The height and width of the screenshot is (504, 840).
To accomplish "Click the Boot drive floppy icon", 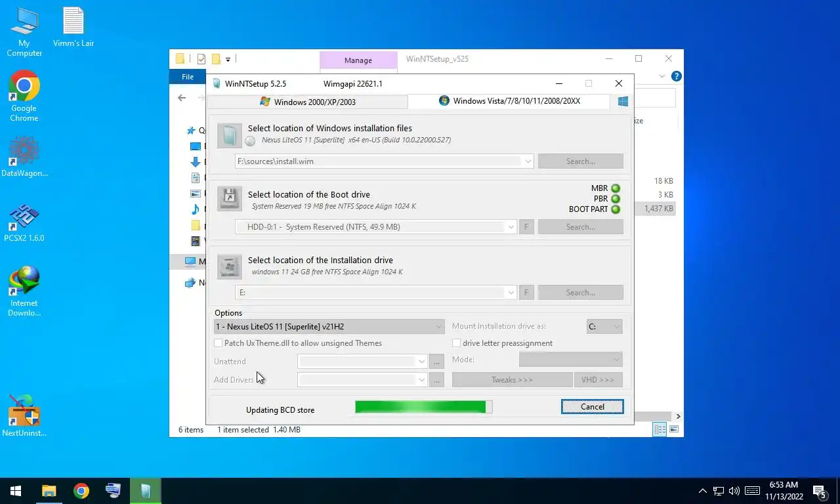I will (230, 198).
